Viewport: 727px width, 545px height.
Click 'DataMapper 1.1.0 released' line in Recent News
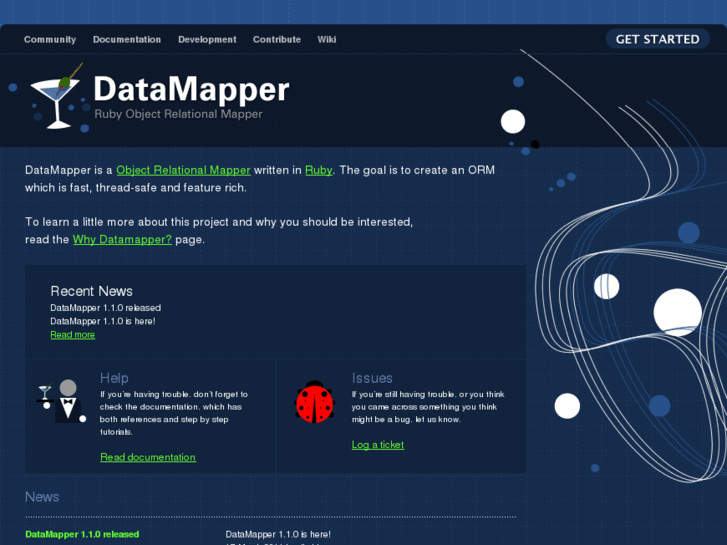tap(106, 308)
